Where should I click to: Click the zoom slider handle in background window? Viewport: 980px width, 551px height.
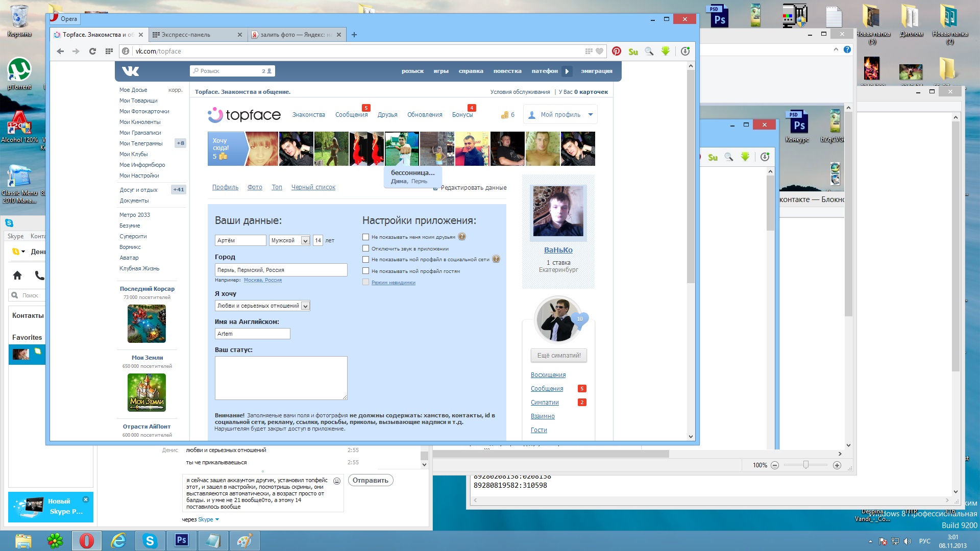click(x=805, y=465)
